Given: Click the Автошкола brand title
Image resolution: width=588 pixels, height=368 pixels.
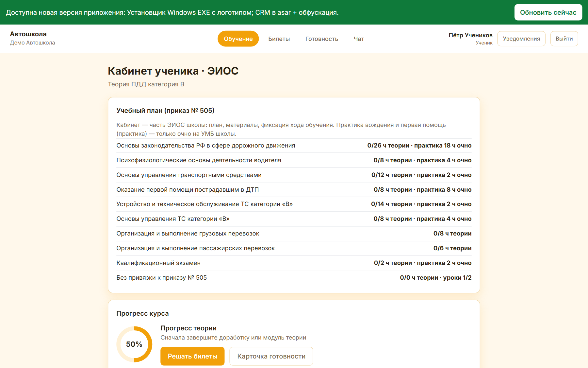Looking at the screenshot, I should click(28, 34).
